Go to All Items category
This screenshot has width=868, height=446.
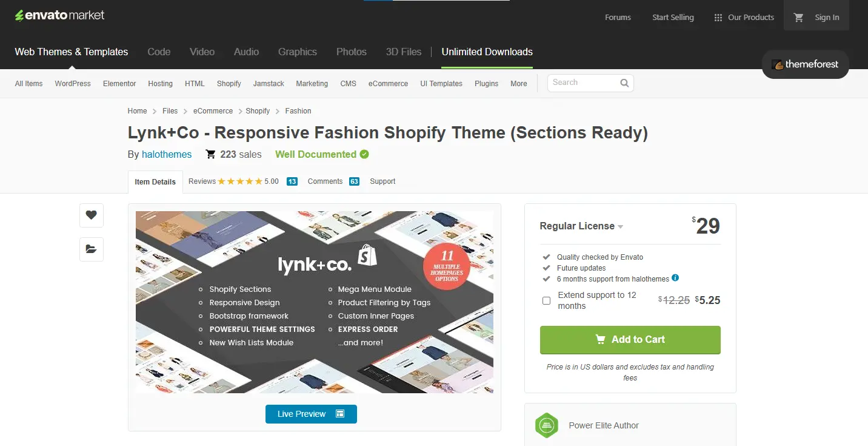tap(28, 84)
